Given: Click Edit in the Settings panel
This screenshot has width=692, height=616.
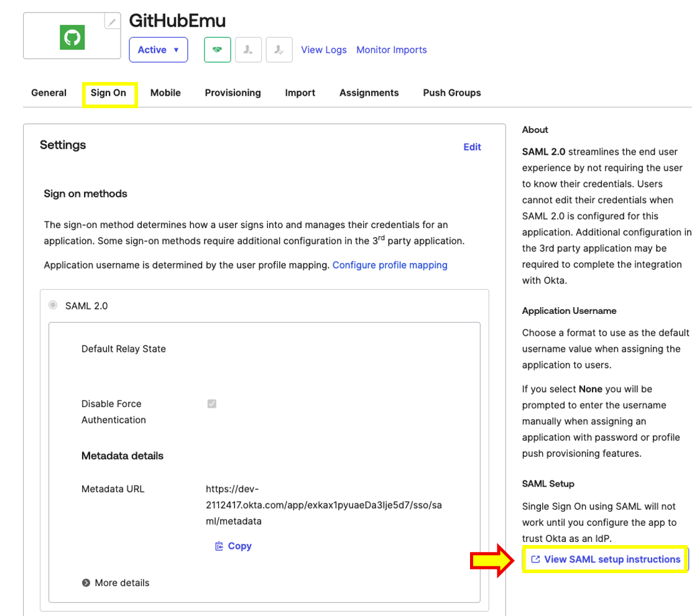Looking at the screenshot, I should tap(472, 147).
